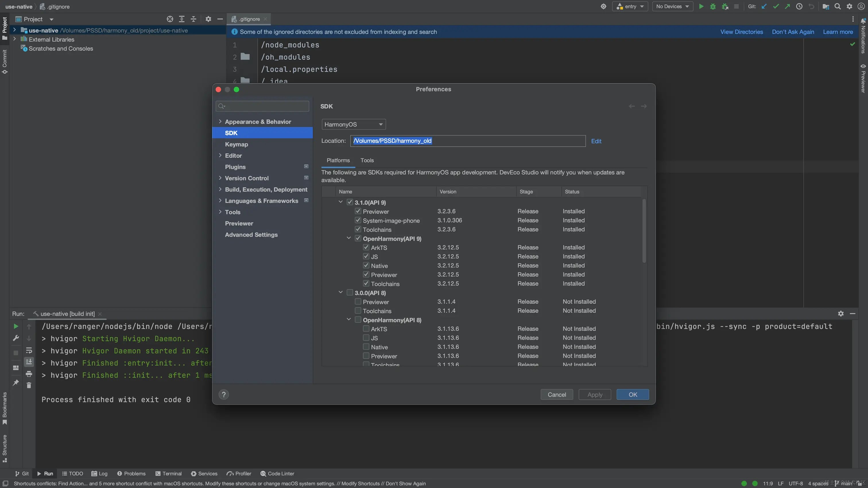Image resolution: width=868 pixels, height=488 pixels.
Task: Expand Version Control settings category
Action: [x=220, y=178]
